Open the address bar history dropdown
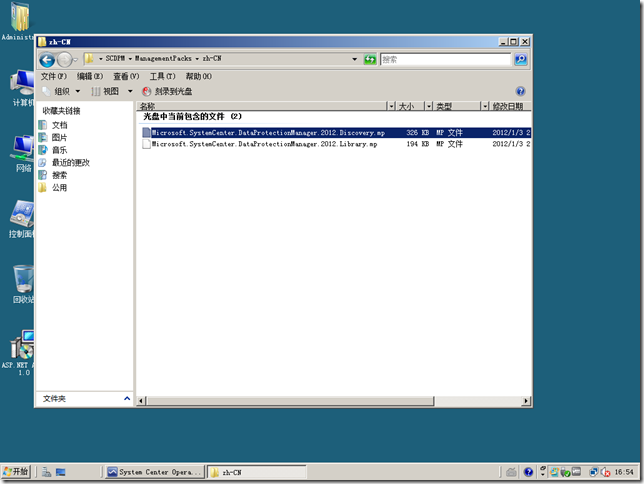This screenshot has width=644, height=484. point(354,59)
